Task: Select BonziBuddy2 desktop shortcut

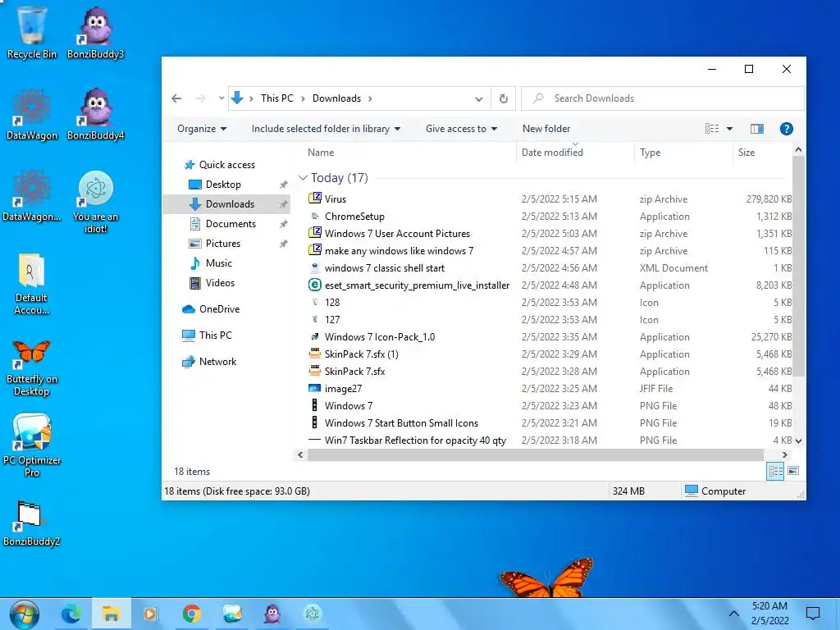Action: (x=31, y=523)
